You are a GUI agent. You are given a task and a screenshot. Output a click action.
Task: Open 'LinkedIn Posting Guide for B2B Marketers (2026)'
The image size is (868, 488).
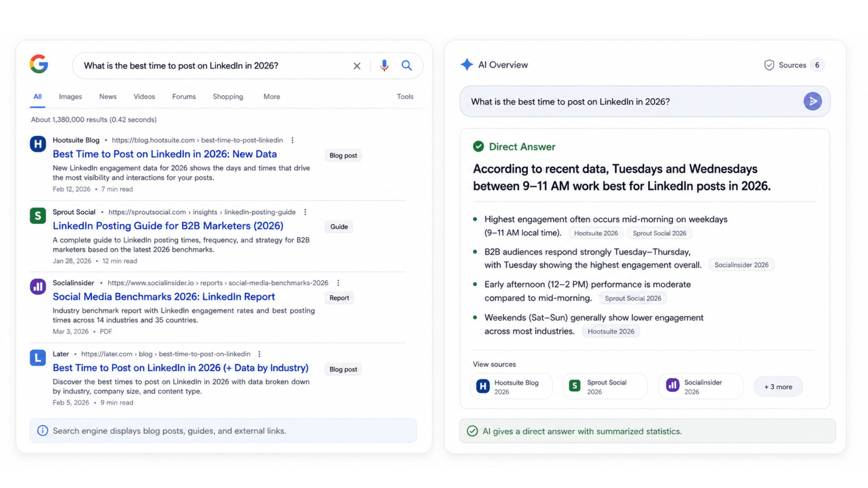pyautogui.click(x=168, y=226)
